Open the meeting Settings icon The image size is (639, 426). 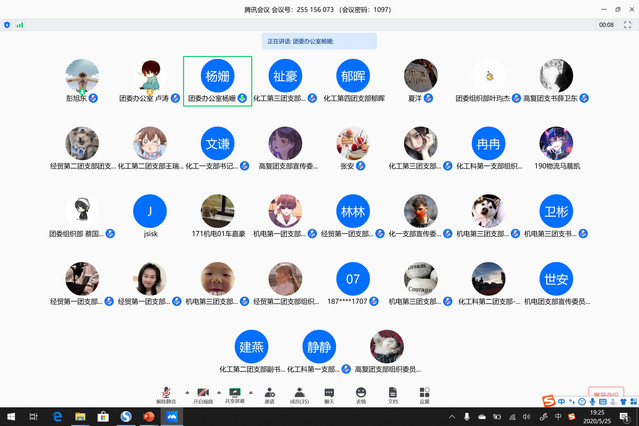pyautogui.click(x=424, y=394)
